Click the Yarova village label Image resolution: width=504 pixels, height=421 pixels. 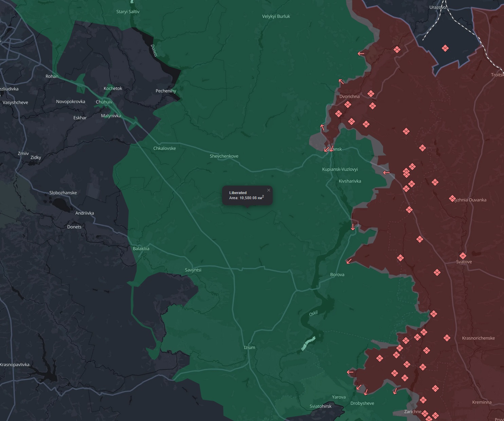(339, 397)
